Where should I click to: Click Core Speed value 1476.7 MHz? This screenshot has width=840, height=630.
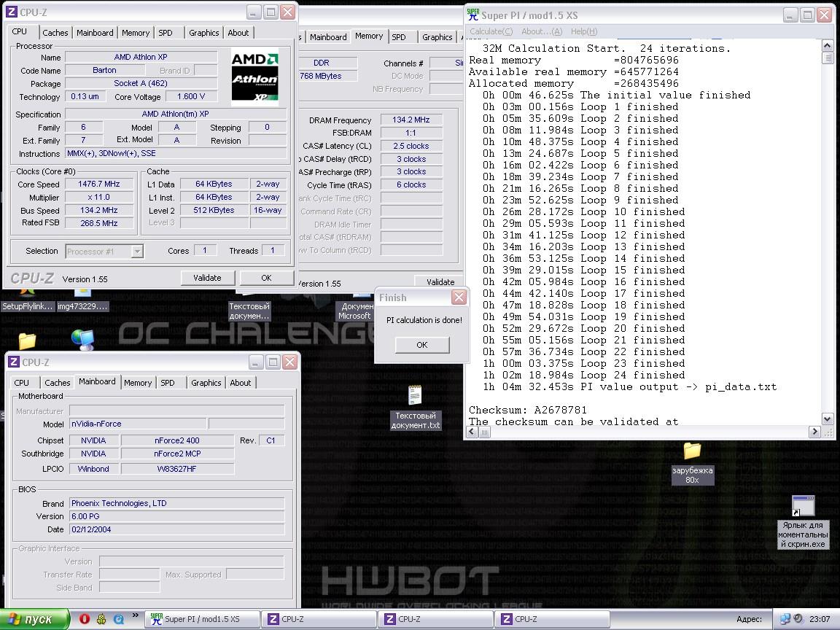pos(99,184)
